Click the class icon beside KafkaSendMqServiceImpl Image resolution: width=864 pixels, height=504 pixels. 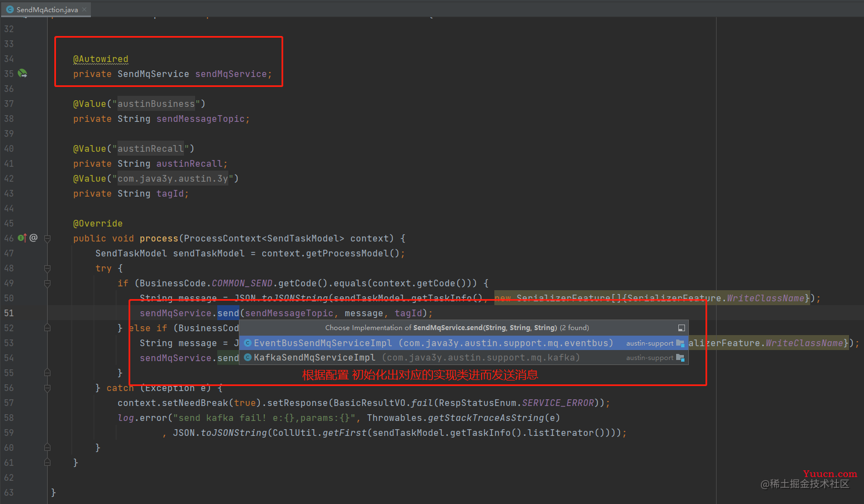[248, 357]
